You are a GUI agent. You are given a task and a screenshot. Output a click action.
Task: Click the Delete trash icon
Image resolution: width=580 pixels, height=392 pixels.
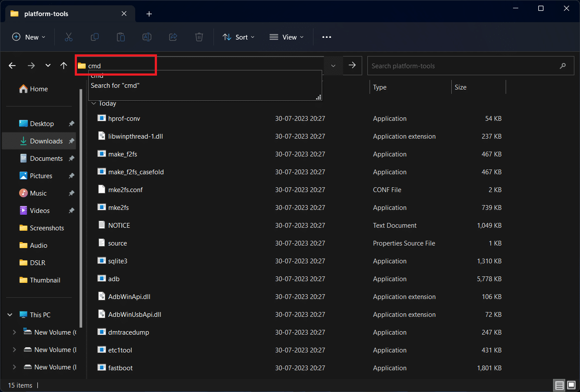click(x=199, y=37)
